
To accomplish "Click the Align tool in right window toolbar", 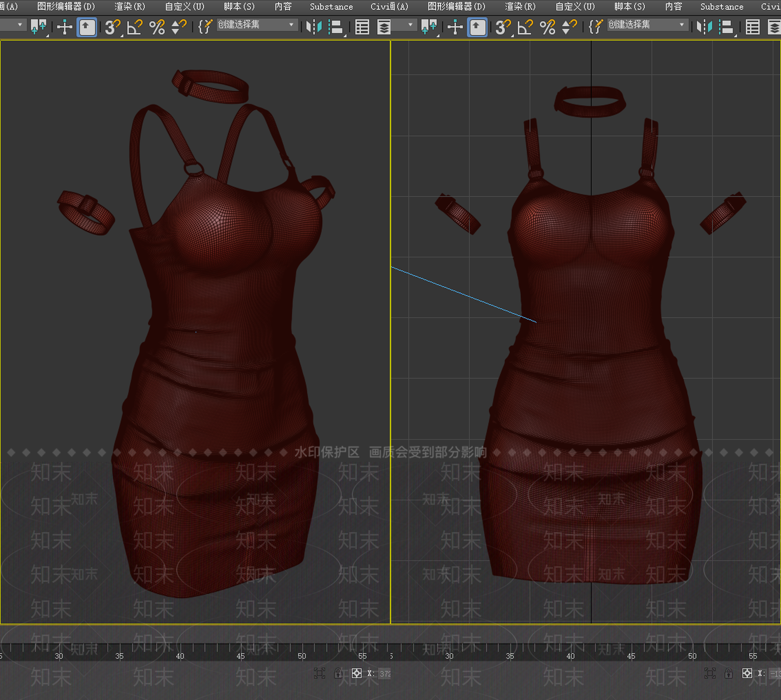I will 726,27.
